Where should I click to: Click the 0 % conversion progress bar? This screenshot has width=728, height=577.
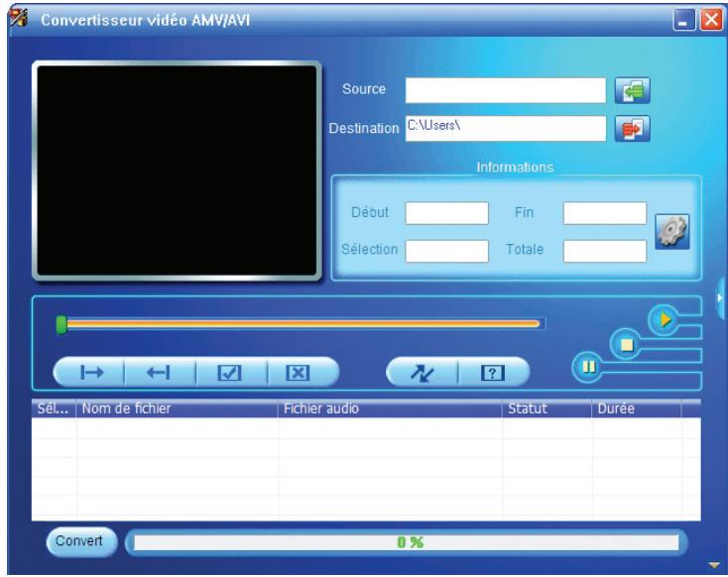point(407,542)
